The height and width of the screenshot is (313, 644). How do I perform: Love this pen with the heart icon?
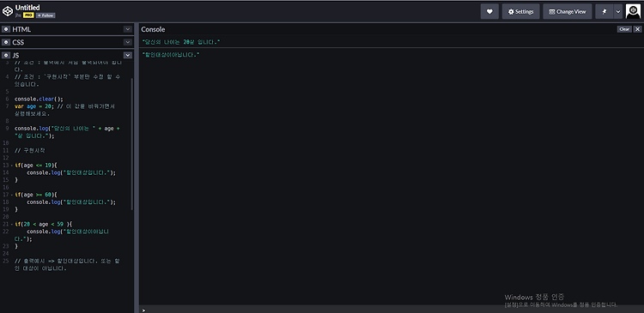pos(489,11)
